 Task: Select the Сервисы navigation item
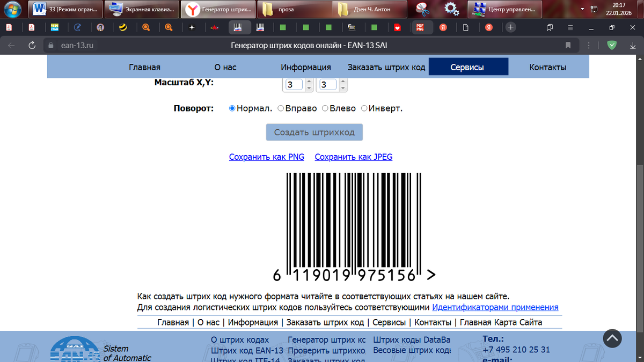click(467, 67)
